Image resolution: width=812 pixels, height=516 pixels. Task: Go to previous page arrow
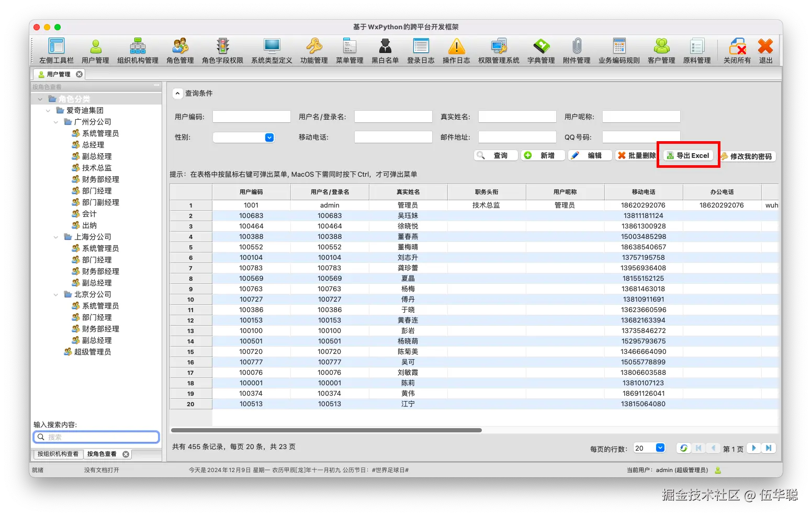[x=713, y=448]
